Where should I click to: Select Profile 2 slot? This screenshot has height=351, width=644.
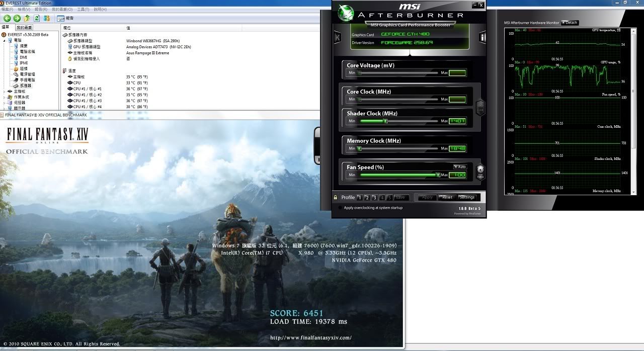(367, 198)
